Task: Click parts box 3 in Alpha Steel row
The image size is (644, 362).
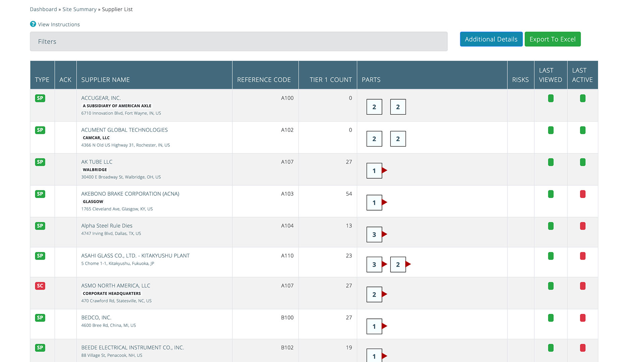Action: [374, 235]
